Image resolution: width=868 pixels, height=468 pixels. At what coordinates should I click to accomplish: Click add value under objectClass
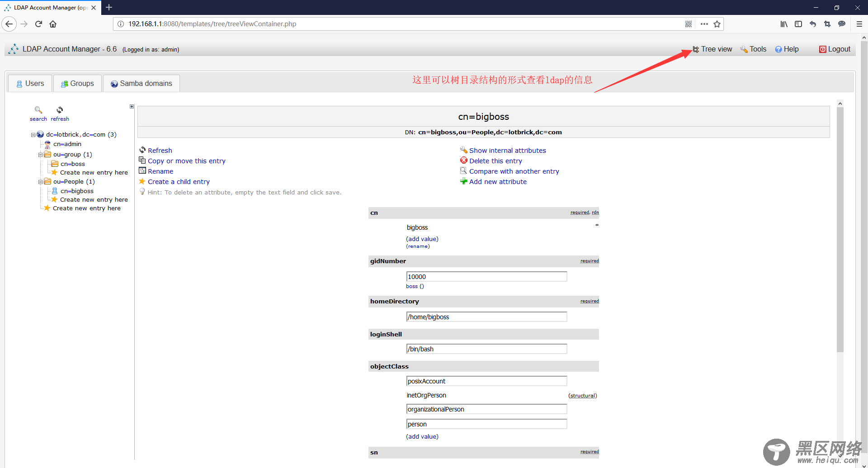pos(422,437)
